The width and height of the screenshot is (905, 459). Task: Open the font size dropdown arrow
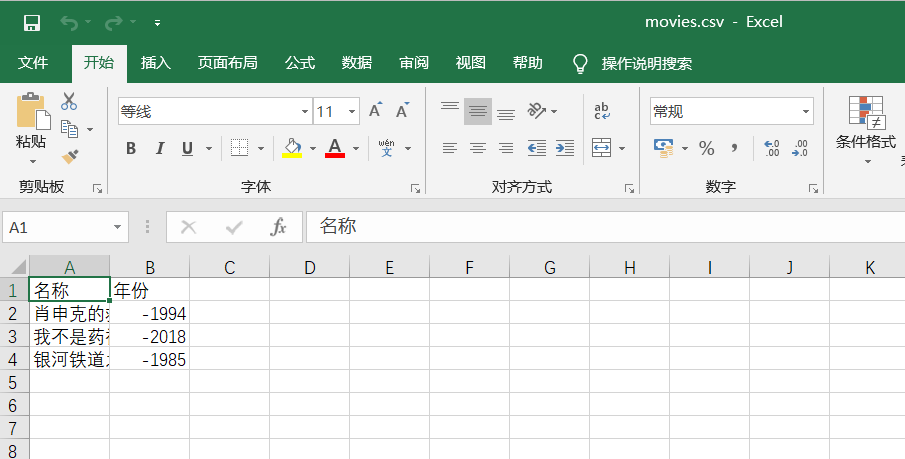tap(352, 111)
